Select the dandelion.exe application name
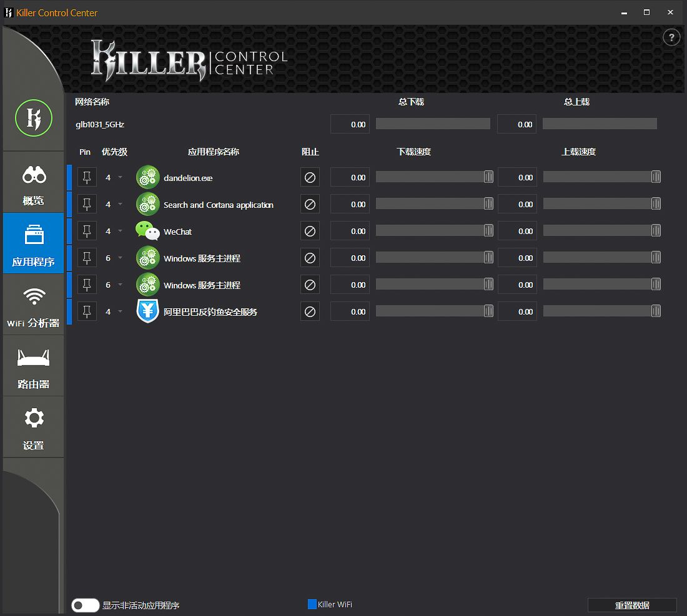687x616 pixels. (188, 178)
